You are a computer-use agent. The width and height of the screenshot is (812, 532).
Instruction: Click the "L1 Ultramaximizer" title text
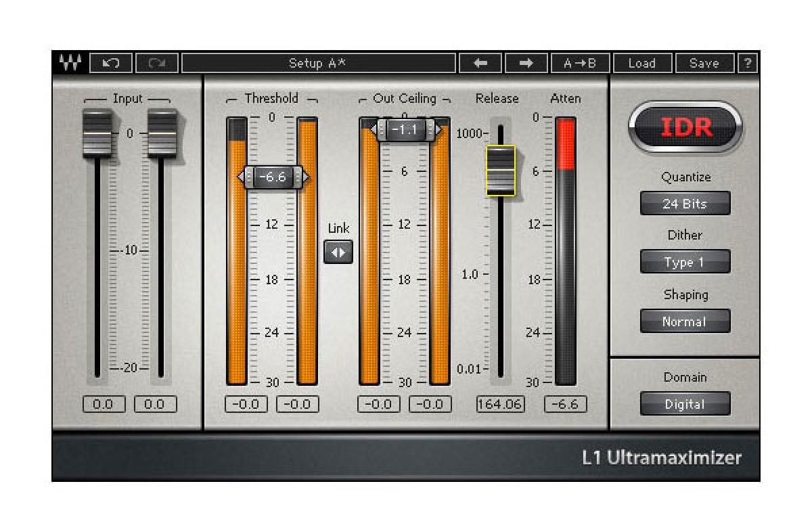click(662, 458)
